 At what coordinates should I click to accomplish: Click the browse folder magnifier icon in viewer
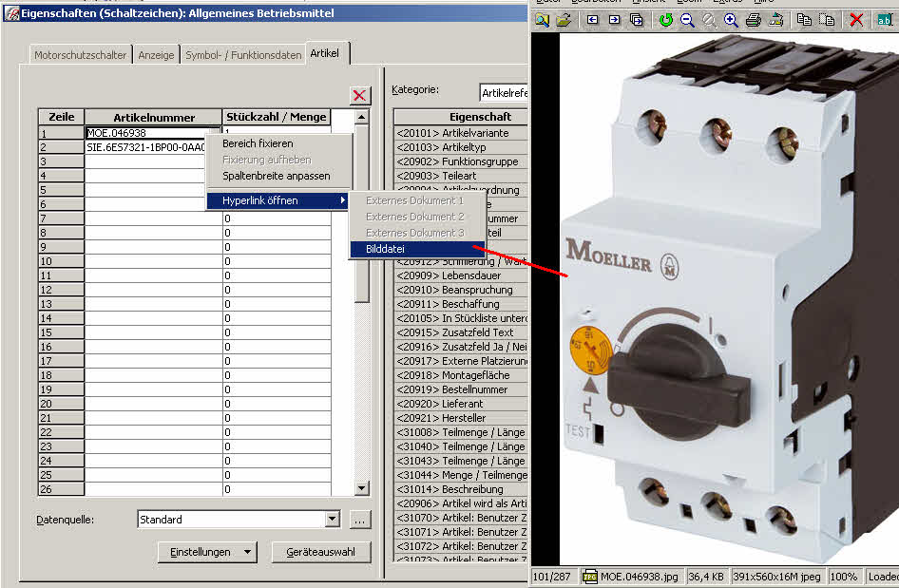(x=542, y=20)
